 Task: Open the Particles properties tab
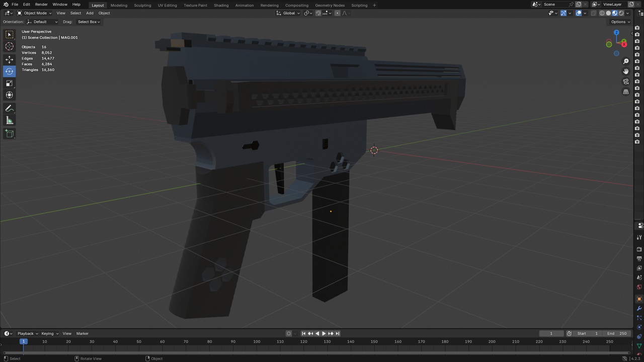(x=639, y=318)
